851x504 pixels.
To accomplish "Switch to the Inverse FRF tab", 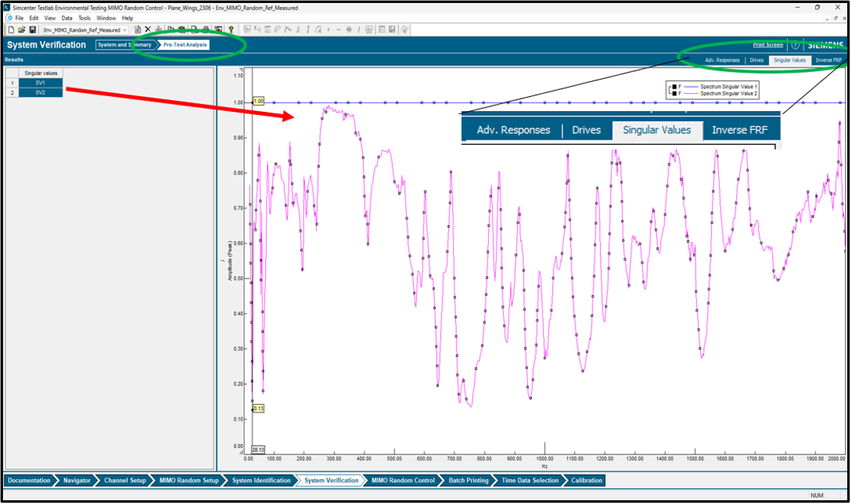I will click(x=828, y=60).
